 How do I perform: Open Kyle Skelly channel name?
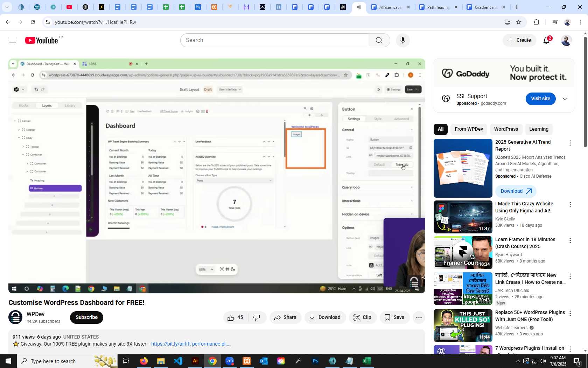pos(505,219)
